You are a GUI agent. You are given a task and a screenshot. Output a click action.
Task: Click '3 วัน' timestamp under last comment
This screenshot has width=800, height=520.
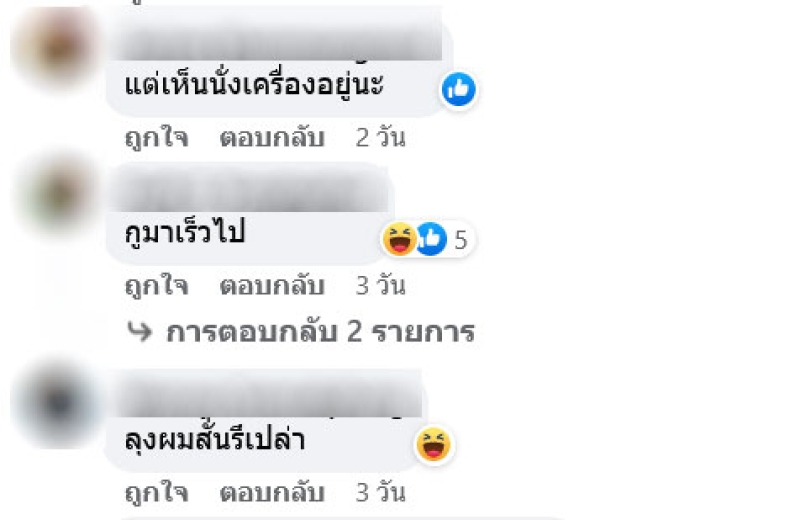[381, 492]
